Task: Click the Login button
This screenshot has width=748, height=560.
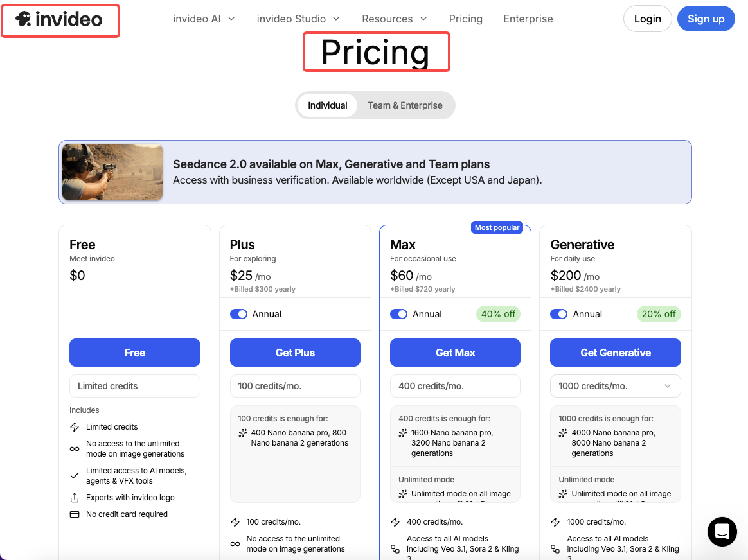Action: (647, 19)
